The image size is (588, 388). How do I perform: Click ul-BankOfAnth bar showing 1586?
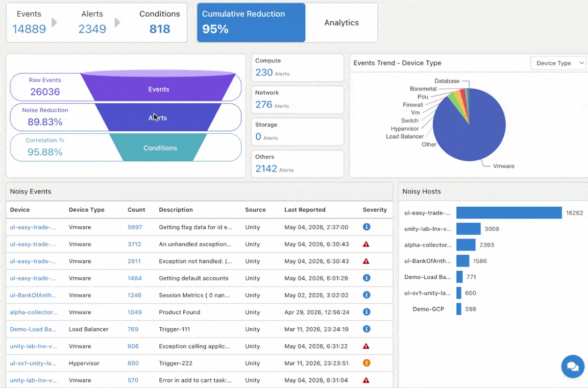pyautogui.click(x=463, y=261)
